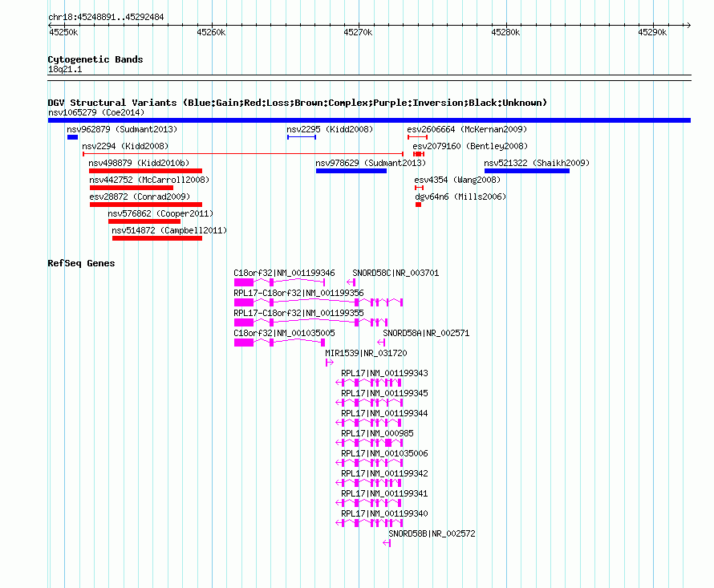This screenshot has width=714, height=588.
Task: Click the thin red span under esv2606664
Action: point(417,137)
